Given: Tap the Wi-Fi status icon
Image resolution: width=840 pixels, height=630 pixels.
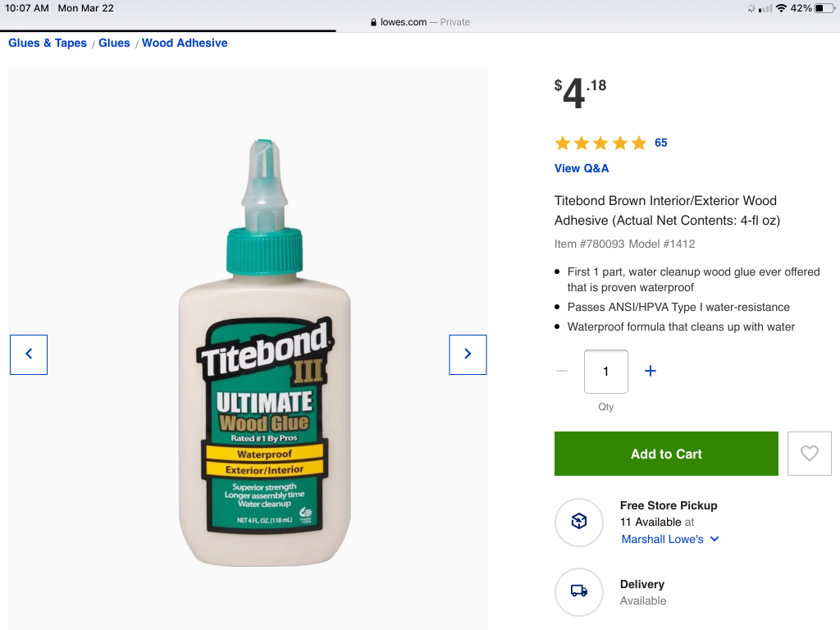Looking at the screenshot, I should tap(781, 8).
